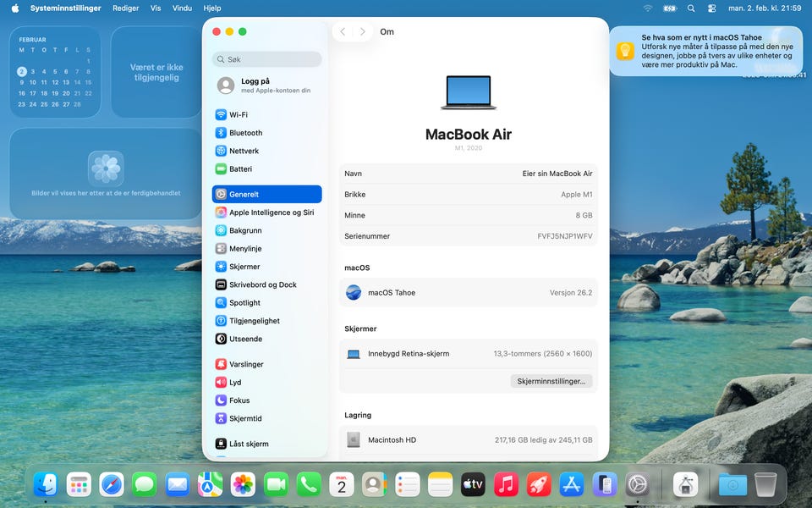This screenshot has height=508, width=812.
Task: Click the Skjerminnstillinger button
Action: (x=551, y=381)
